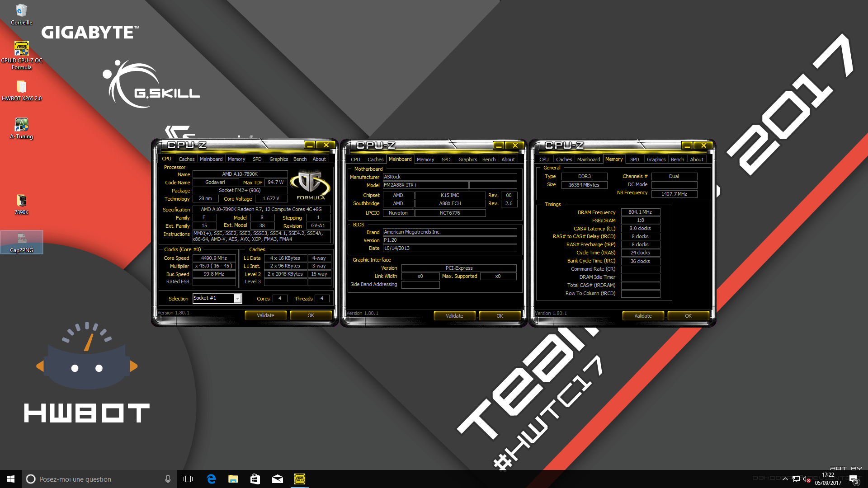
Task: Open the Action Center notifications icon
Action: 854,479
